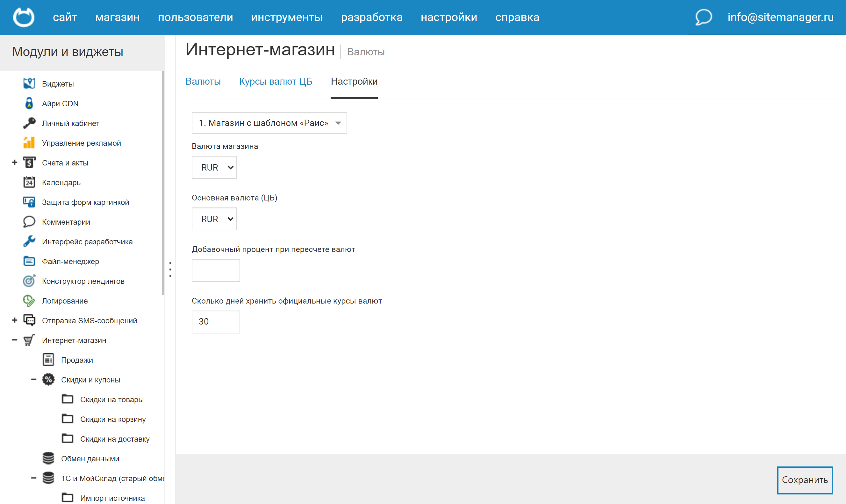The image size is (846, 504).
Task: Open Валюта магазина RUR dropdown
Action: [x=214, y=167]
